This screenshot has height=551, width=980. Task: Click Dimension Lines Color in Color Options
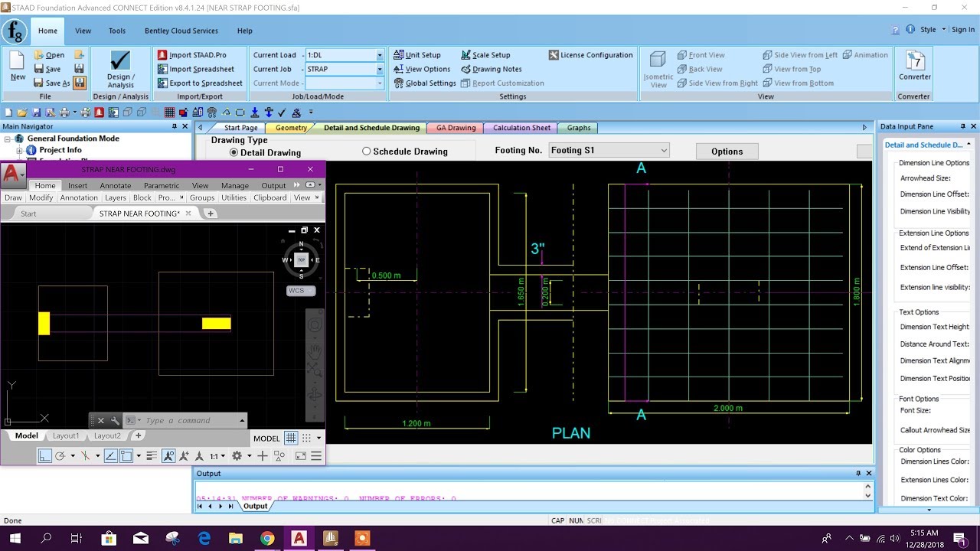(x=934, y=461)
